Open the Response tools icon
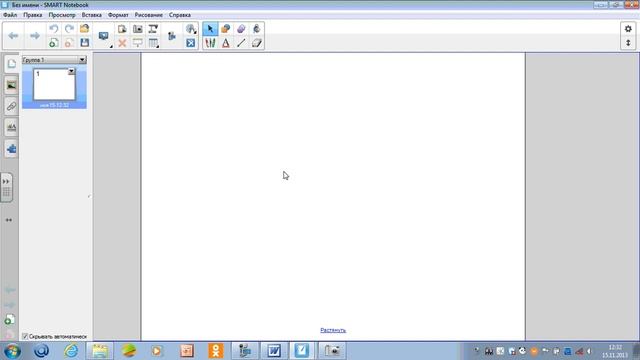This screenshot has height=360, width=640. pyautogui.click(x=191, y=29)
